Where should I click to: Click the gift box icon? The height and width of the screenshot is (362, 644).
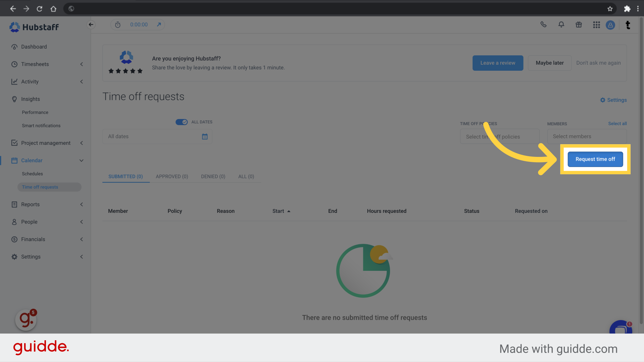tap(579, 24)
